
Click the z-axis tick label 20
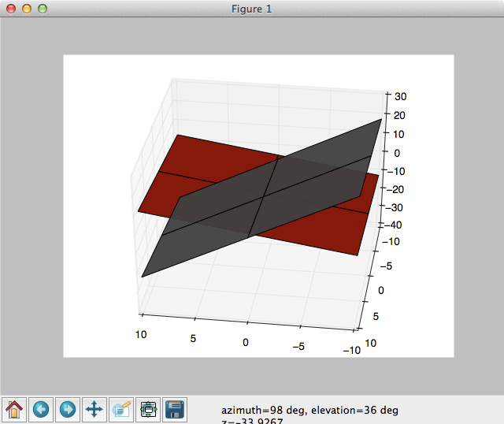coord(399,115)
